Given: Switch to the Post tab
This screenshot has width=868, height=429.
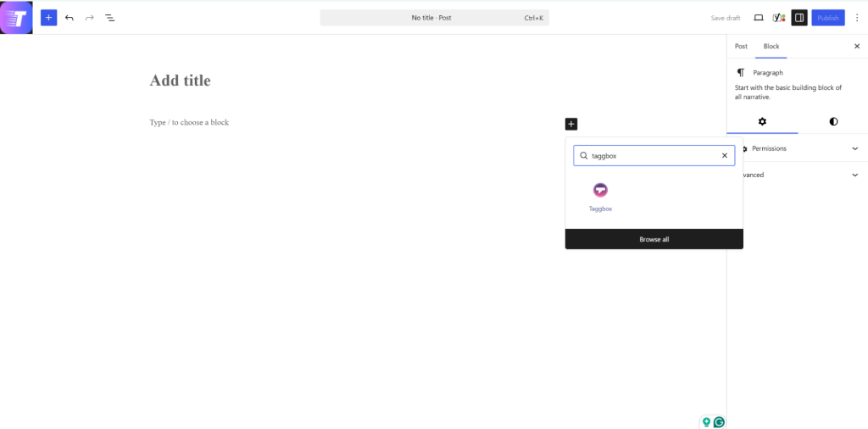Looking at the screenshot, I should coord(741,47).
